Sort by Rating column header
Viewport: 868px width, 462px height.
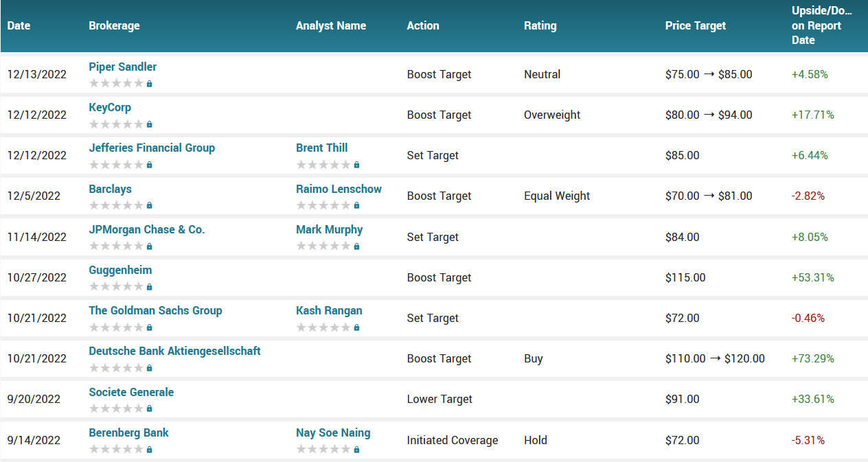coord(540,26)
